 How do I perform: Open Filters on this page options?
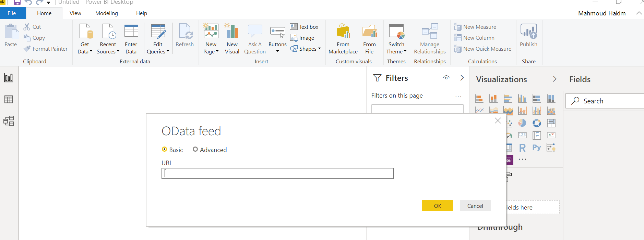[458, 97]
